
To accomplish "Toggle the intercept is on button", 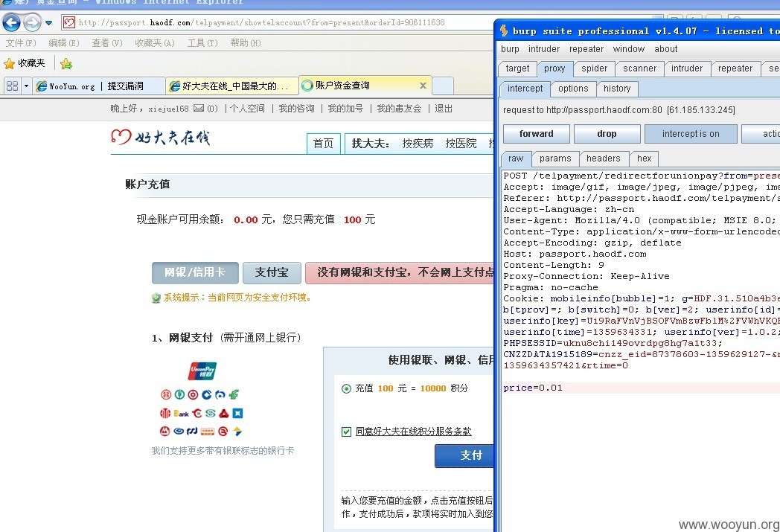I will point(691,134).
